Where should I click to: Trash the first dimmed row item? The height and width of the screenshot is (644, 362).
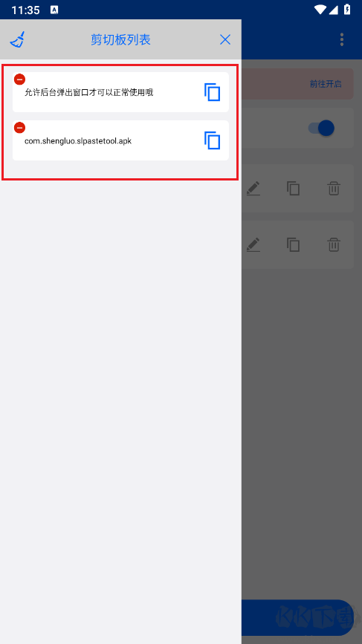click(x=334, y=189)
